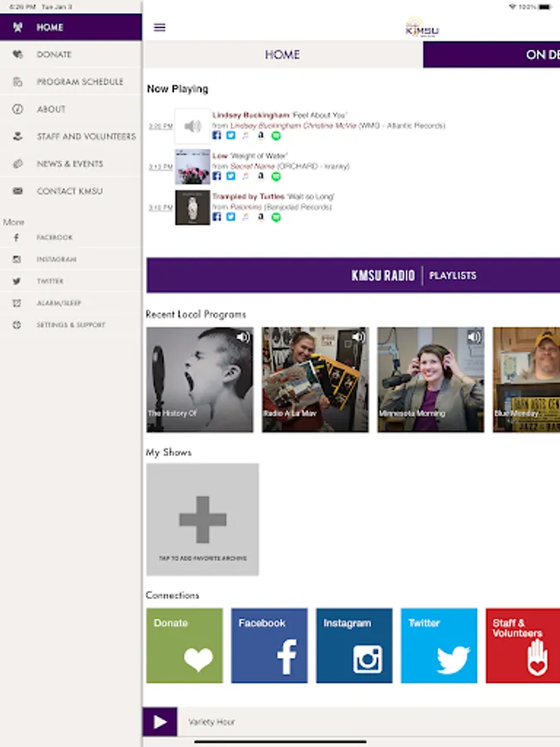Image resolution: width=560 pixels, height=747 pixels.
Task: Open Trampled by Turtles song on Amazon
Action: click(x=261, y=217)
